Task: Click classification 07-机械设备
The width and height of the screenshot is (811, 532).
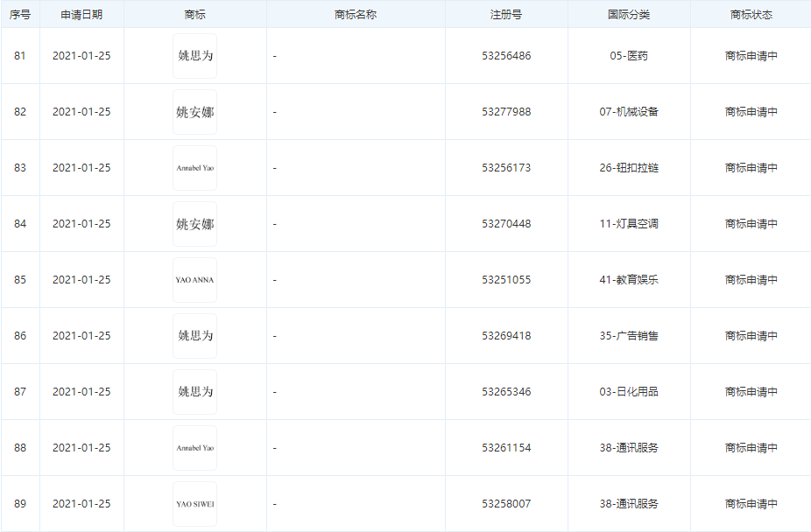Action: [x=629, y=112]
